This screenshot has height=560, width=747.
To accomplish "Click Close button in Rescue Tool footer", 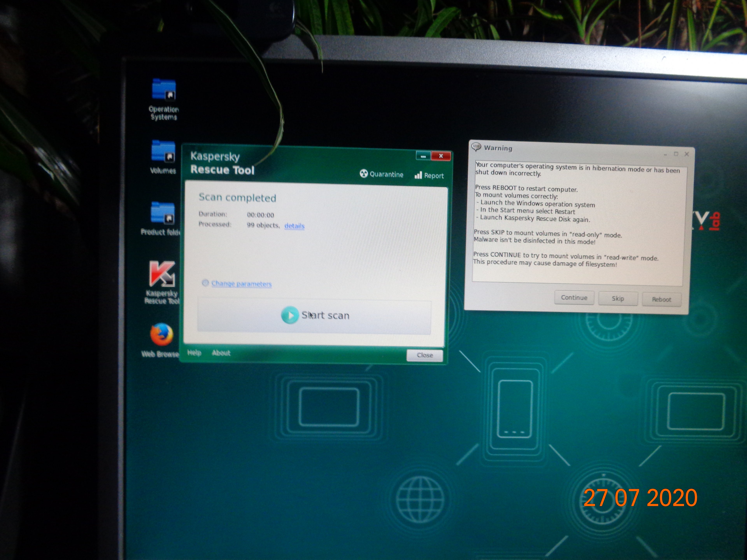I will [x=425, y=355].
